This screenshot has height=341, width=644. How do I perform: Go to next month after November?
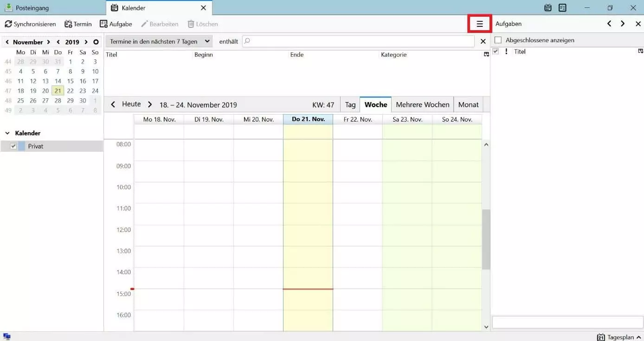pyautogui.click(x=48, y=42)
